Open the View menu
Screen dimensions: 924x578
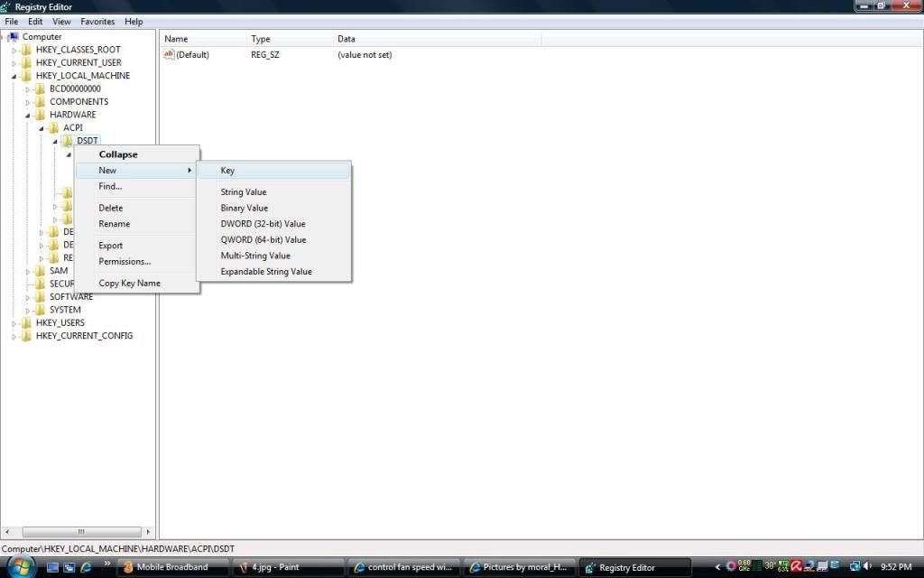[x=61, y=22]
